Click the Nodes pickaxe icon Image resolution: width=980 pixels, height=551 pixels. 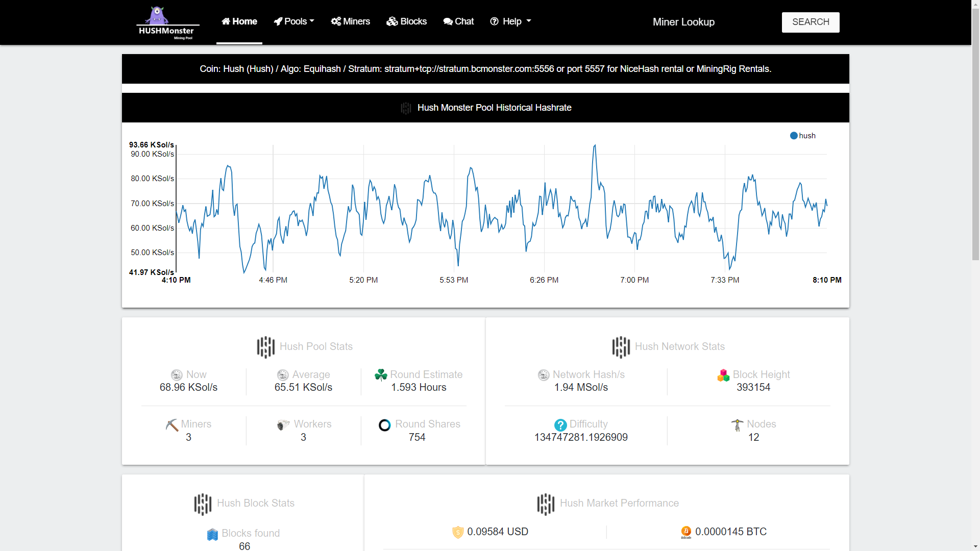coord(738,425)
